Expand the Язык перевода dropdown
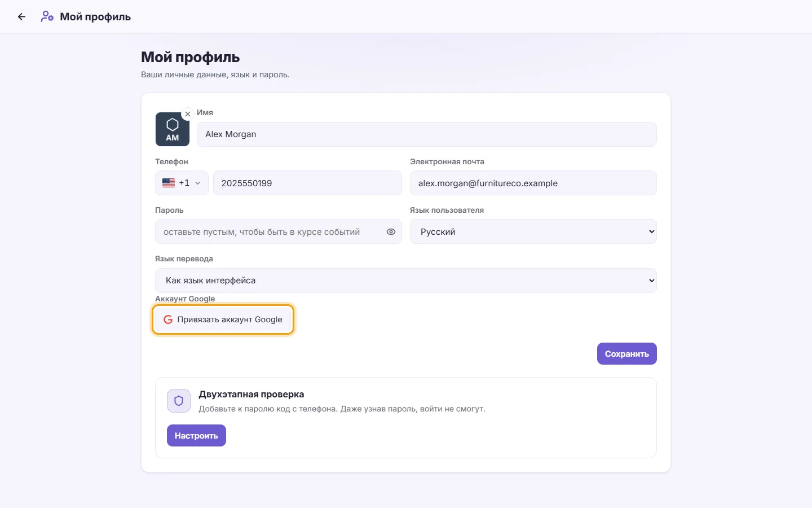The width and height of the screenshot is (812, 508). tap(406, 281)
